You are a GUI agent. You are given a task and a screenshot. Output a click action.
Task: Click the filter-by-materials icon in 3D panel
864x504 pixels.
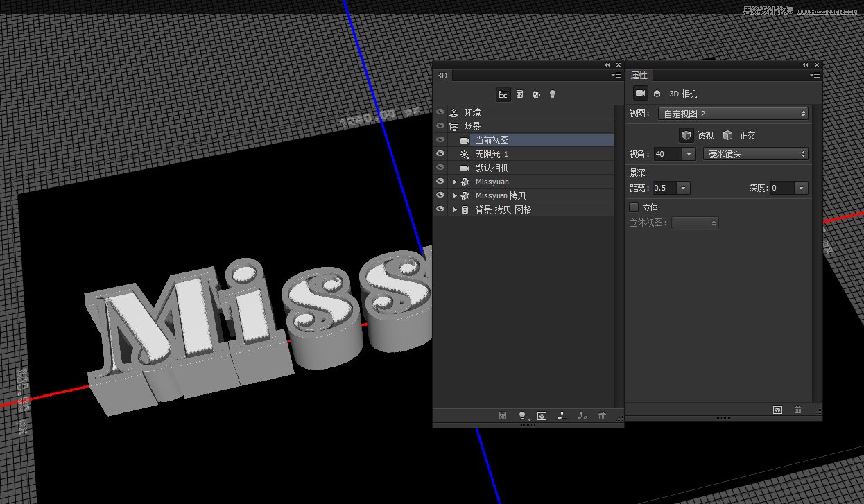(536, 94)
